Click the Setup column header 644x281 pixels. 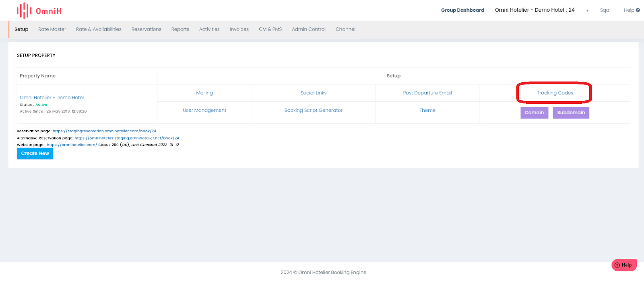394,76
